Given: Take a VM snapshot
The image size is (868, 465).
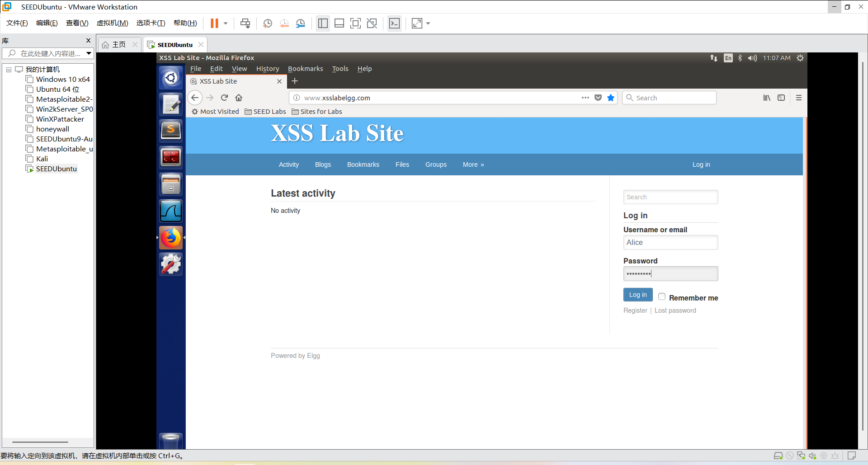Looking at the screenshot, I should coord(268,23).
